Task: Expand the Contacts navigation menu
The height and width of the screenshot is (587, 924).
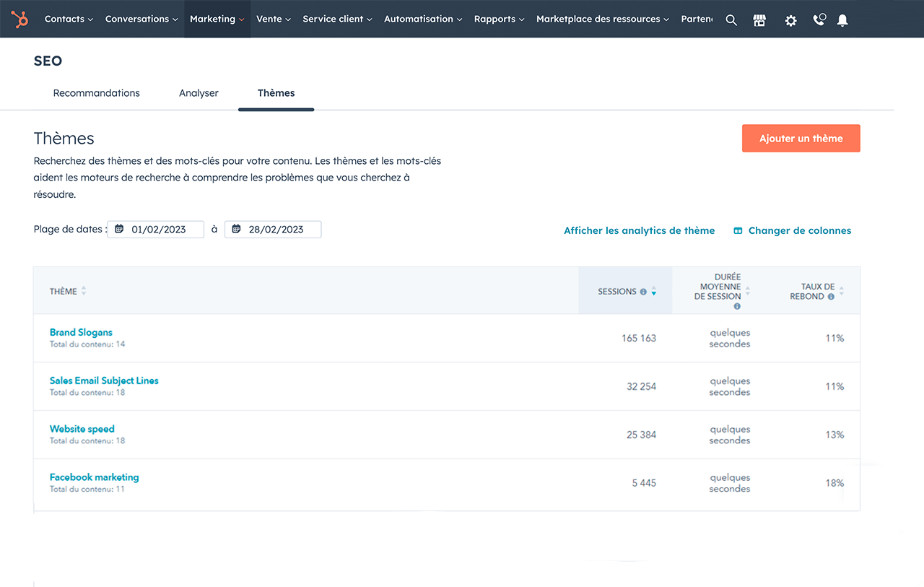Action: pos(69,19)
